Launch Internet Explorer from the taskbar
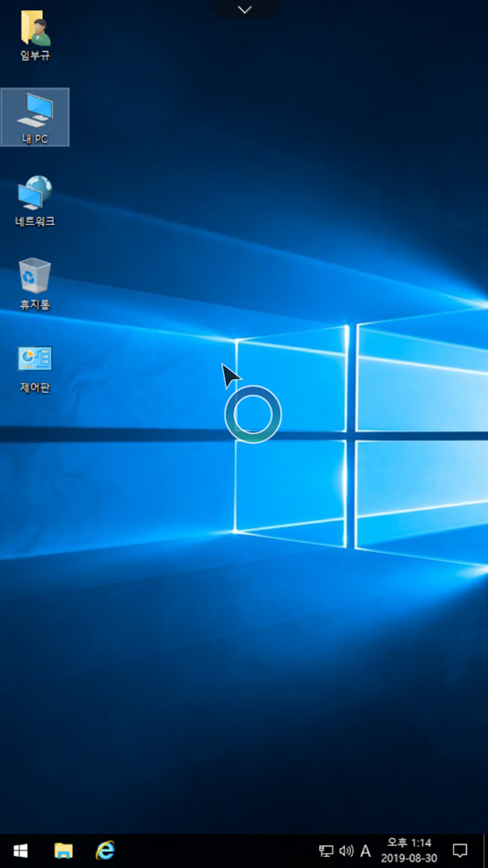 pyautogui.click(x=105, y=850)
